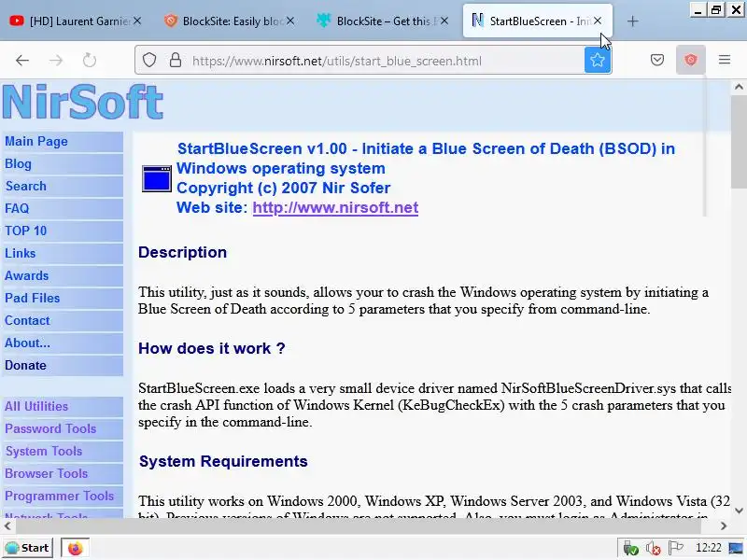The width and height of the screenshot is (747, 560).
Task: Click the taskbar clock showing 12:22
Action: (709, 548)
